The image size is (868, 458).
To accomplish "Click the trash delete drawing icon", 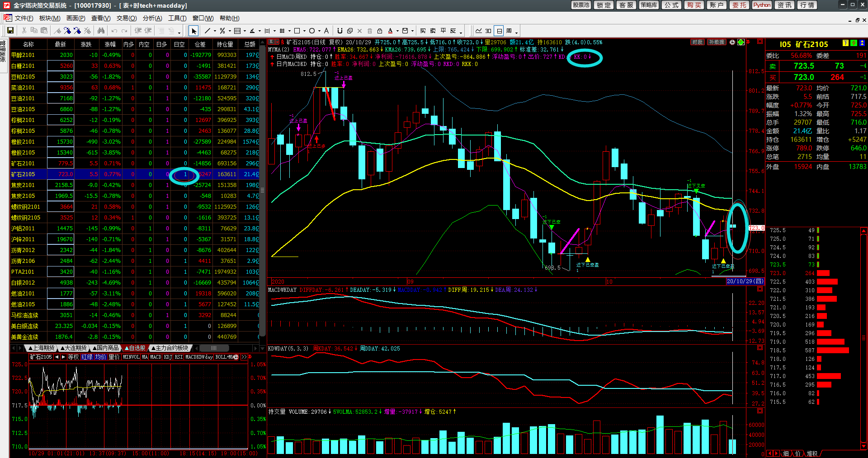I will (370, 31).
